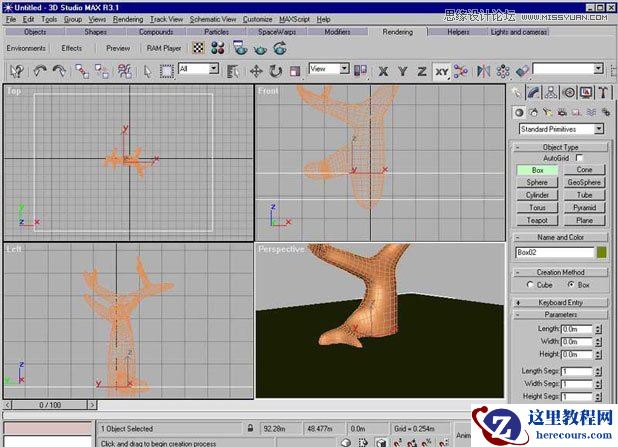This screenshot has height=447, width=618.
Task: Click the GeoSphere primitive button
Action: click(584, 182)
